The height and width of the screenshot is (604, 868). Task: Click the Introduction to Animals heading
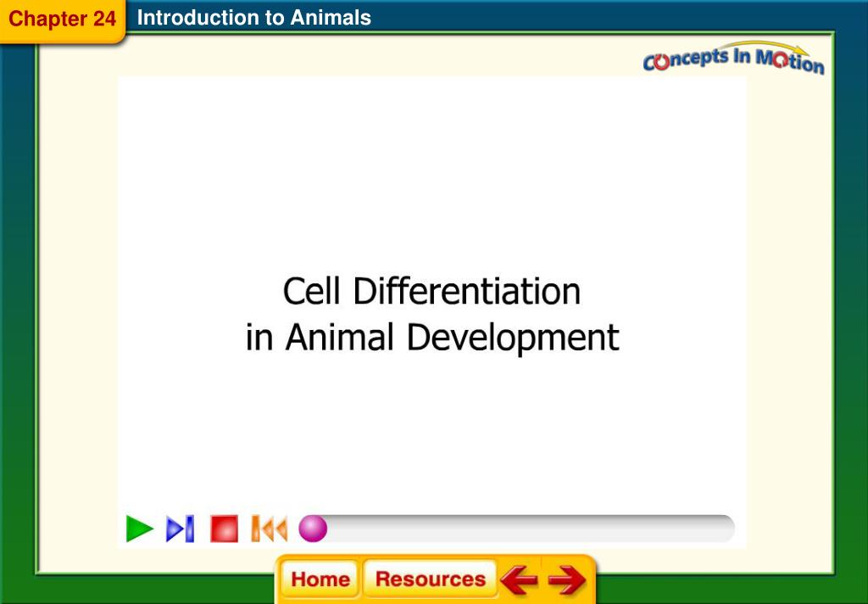click(254, 18)
